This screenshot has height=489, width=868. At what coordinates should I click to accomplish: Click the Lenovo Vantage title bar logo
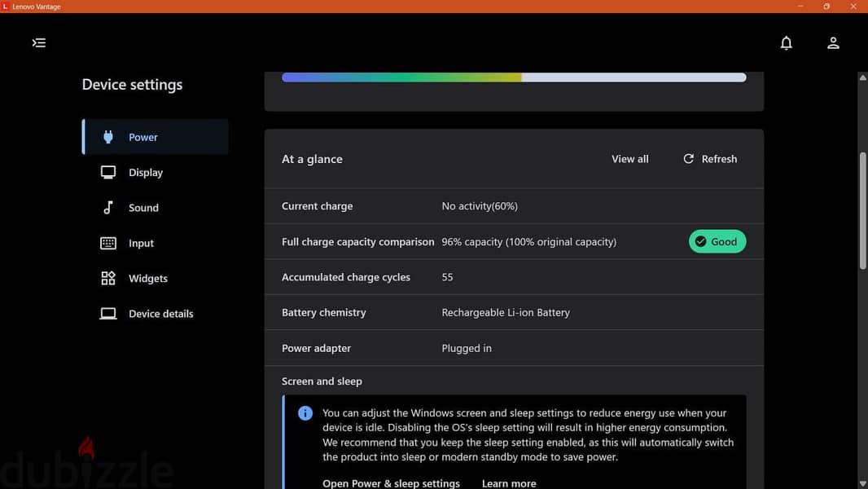[6, 7]
